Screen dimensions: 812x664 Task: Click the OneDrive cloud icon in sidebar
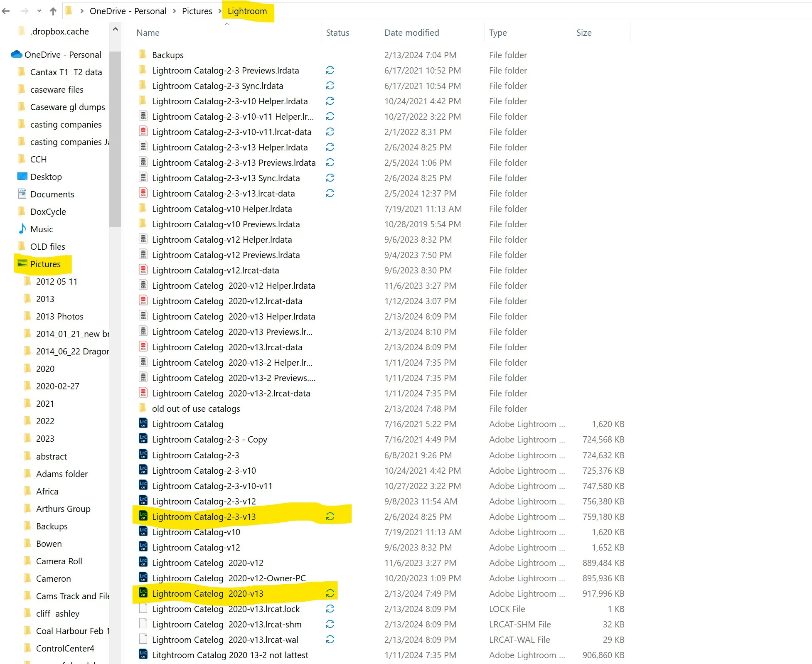pyautogui.click(x=17, y=54)
